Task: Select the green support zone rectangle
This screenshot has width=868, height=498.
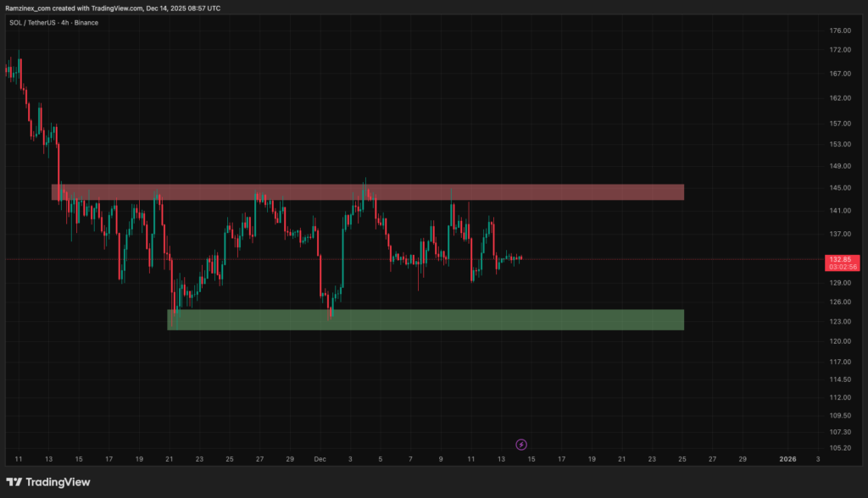Action: [425, 319]
